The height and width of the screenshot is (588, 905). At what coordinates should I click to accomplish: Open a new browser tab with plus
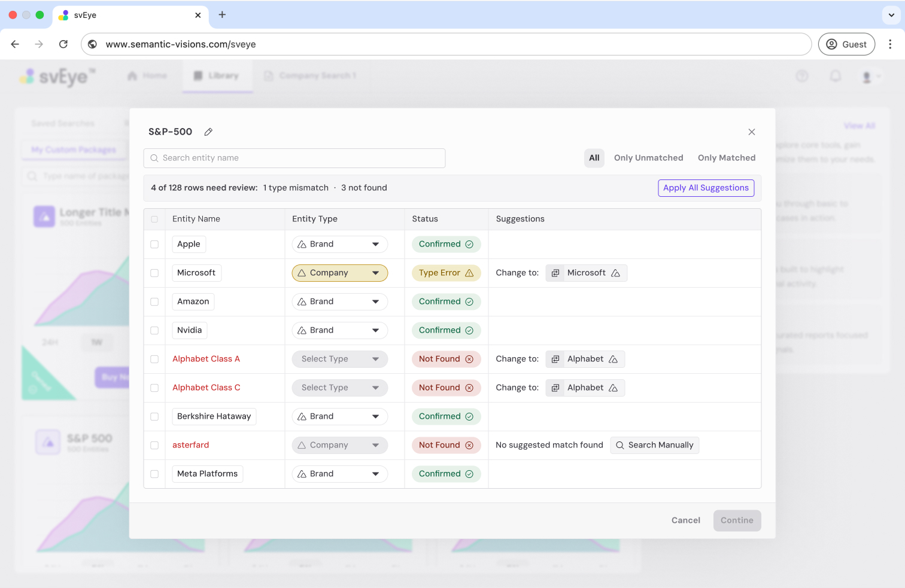pyautogui.click(x=222, y=14)
